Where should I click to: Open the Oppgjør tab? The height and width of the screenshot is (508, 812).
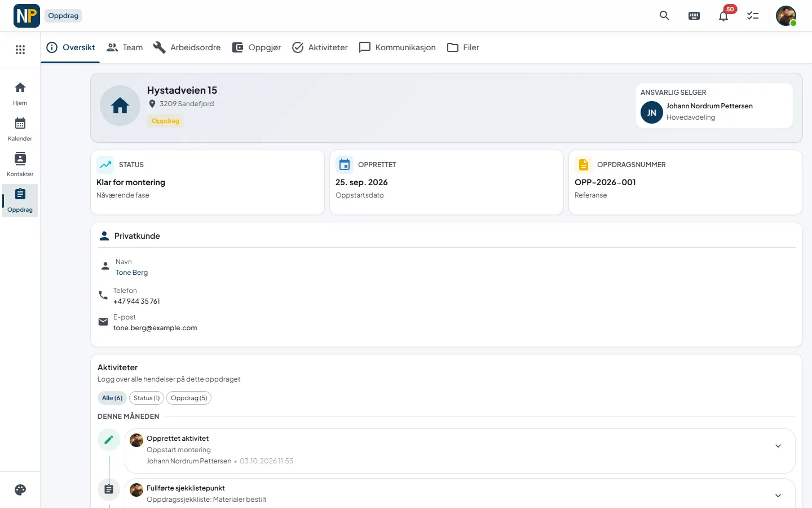tap(257, 47)
